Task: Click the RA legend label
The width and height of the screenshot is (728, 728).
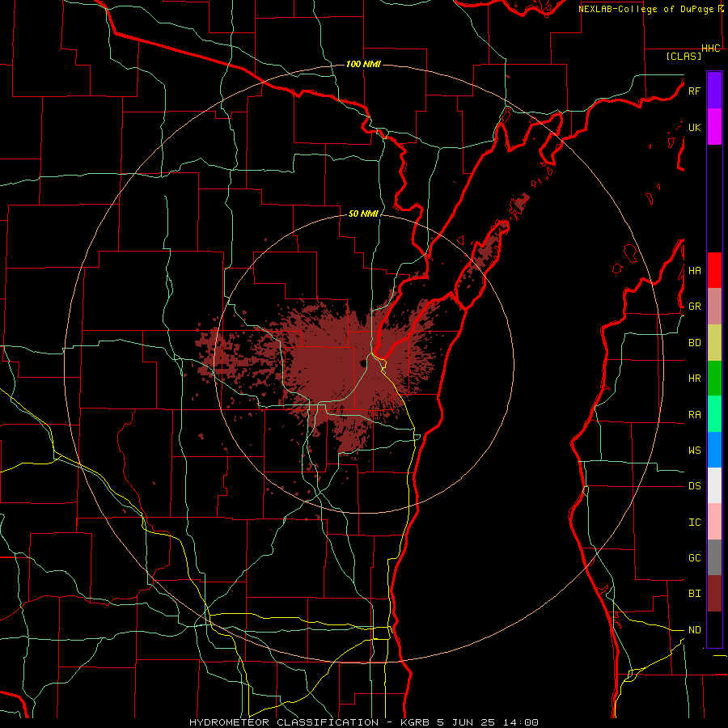Action: click(x=694, y=415)
